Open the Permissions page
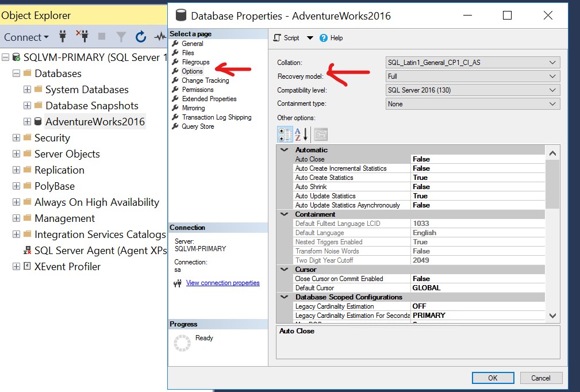Screen dimensions: 580x392 tap(198, 90)
